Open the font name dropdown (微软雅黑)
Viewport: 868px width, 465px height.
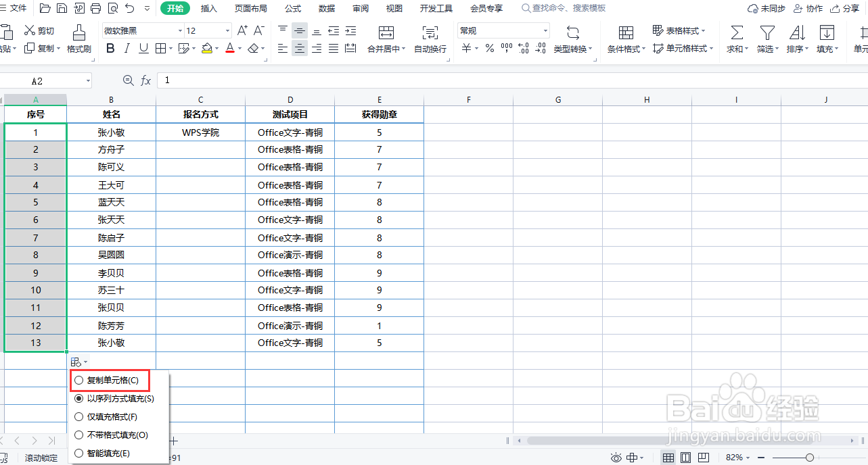[x=180, y=30]
